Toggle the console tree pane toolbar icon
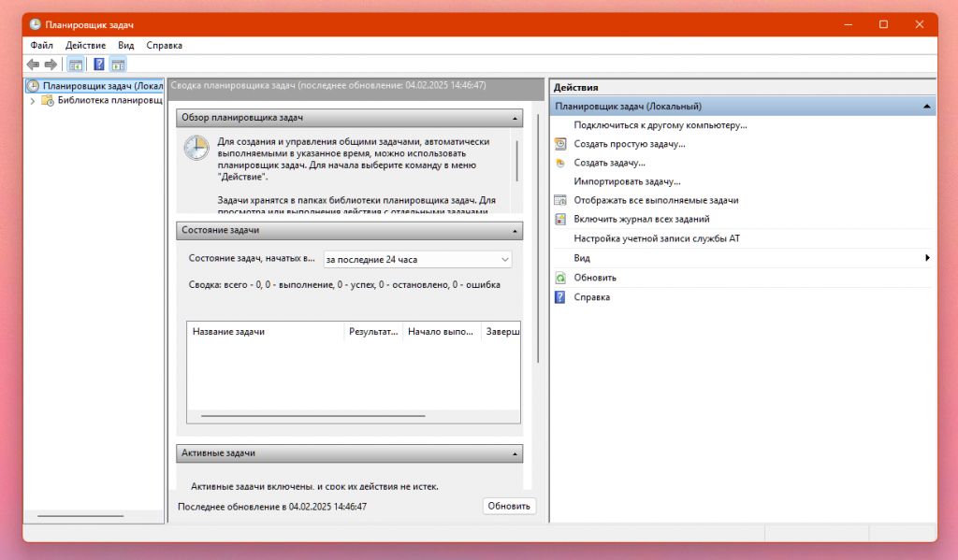958x560 pixels. tap(76, 65)
